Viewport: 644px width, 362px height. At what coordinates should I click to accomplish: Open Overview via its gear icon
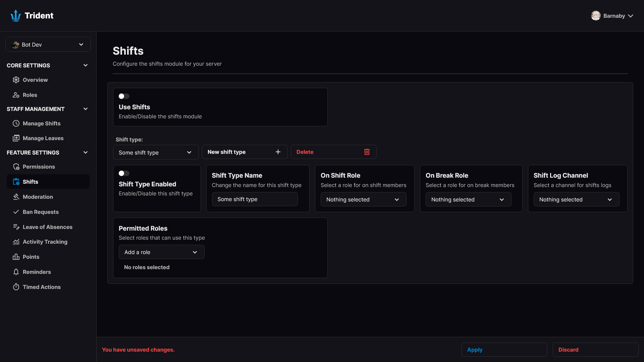pyautogui.click(x=16, y=80)
